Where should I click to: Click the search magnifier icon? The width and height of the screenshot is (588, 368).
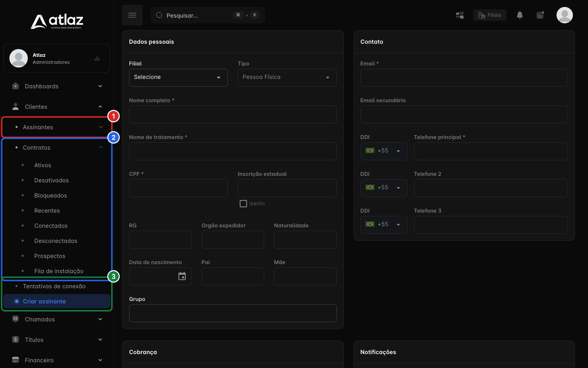point(159,15)
